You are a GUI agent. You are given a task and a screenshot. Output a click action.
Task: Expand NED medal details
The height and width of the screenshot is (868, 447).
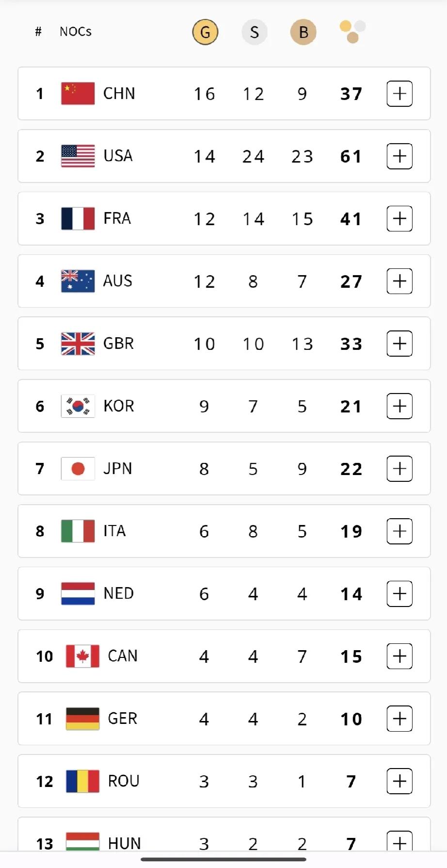tap(399, 593)
